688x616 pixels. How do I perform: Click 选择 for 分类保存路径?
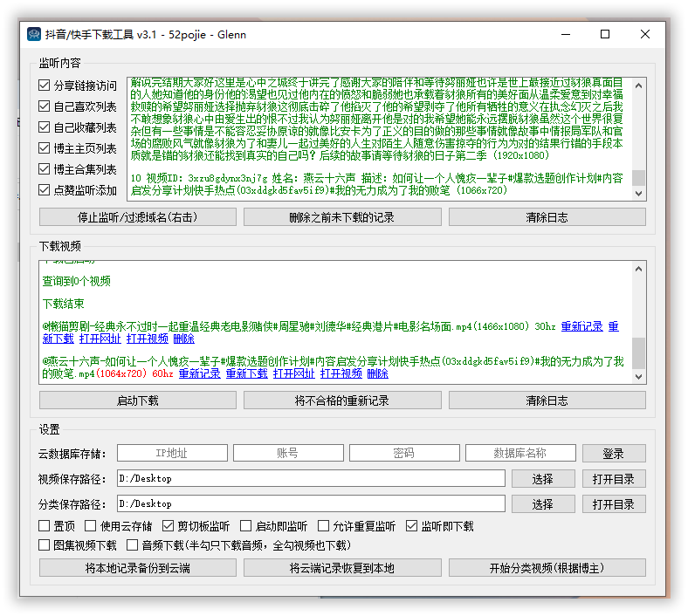[543, 504]
